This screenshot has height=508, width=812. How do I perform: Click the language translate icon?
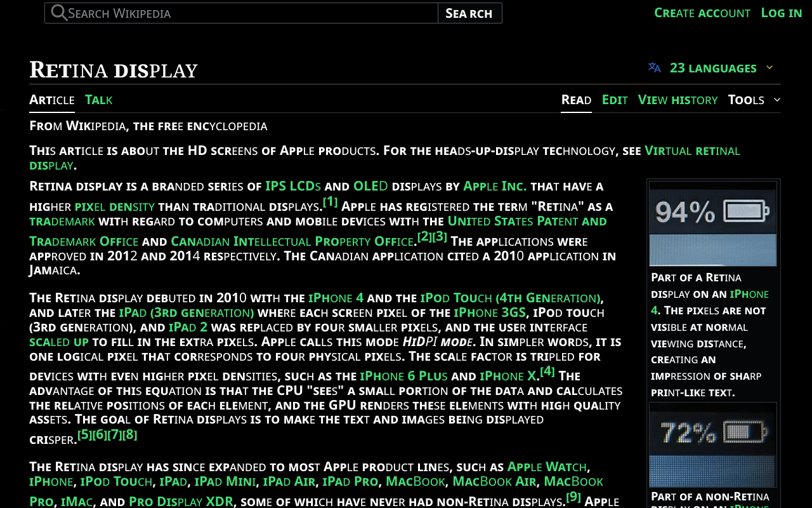(x=655, y=67)
